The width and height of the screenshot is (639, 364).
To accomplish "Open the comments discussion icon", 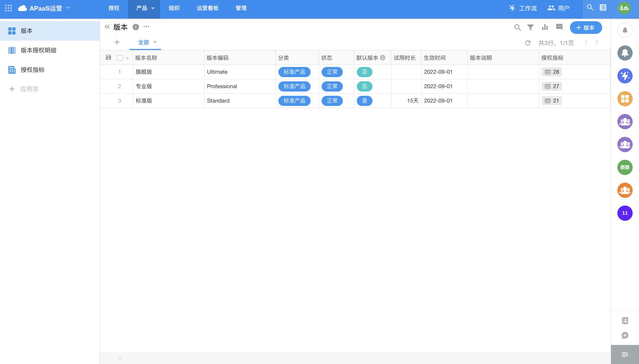I will coord(559,27).
